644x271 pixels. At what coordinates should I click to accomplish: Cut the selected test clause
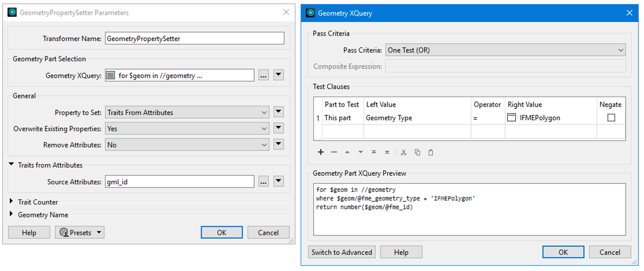(403, 152)
